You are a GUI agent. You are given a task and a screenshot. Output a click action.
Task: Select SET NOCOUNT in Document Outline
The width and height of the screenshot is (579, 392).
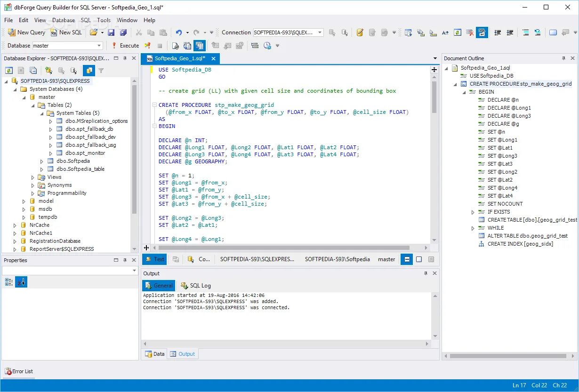(505, 204)
